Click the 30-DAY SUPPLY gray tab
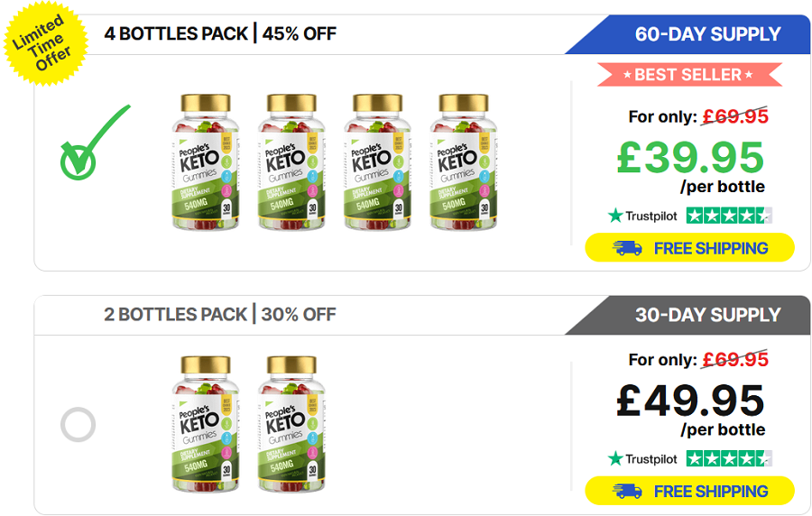812x516 pixels. (688, 315)
